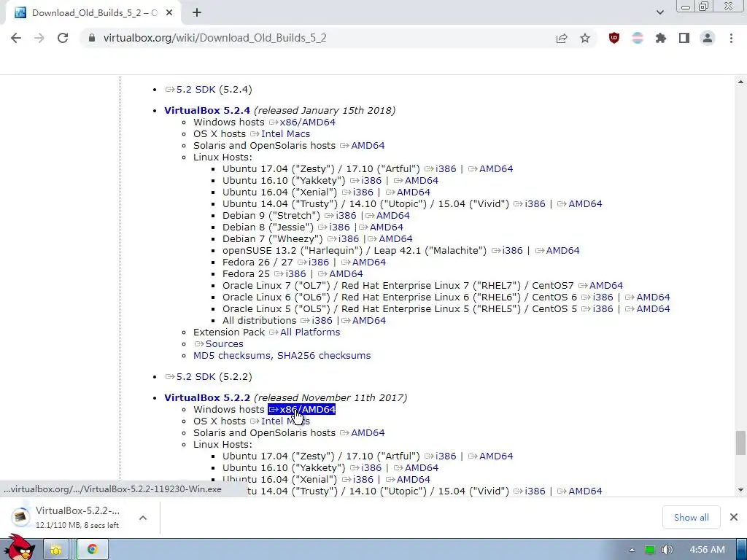Open the 5.2 SDK (5.2.2) link
The image size is (747, 560).
[x=190, y=377]
